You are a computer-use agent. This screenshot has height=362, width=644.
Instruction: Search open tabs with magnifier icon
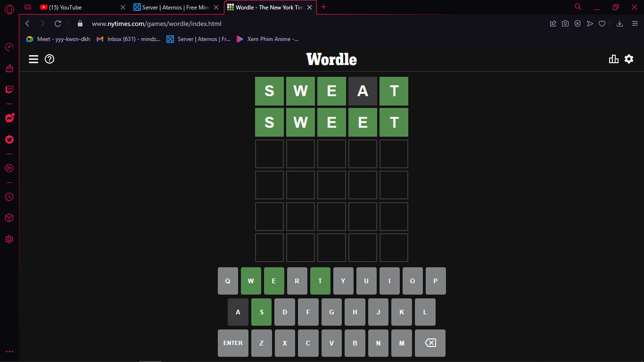coord(578,7)
